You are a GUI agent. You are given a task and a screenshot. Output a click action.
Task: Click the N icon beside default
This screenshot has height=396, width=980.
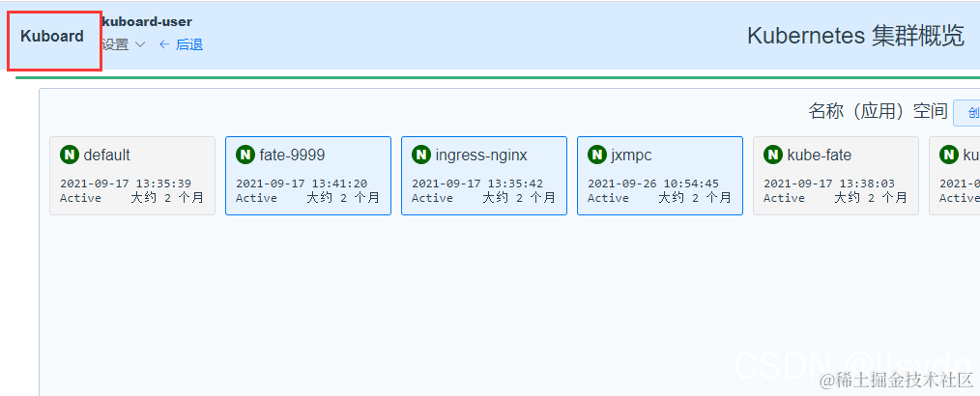click(x=69, y=155)
